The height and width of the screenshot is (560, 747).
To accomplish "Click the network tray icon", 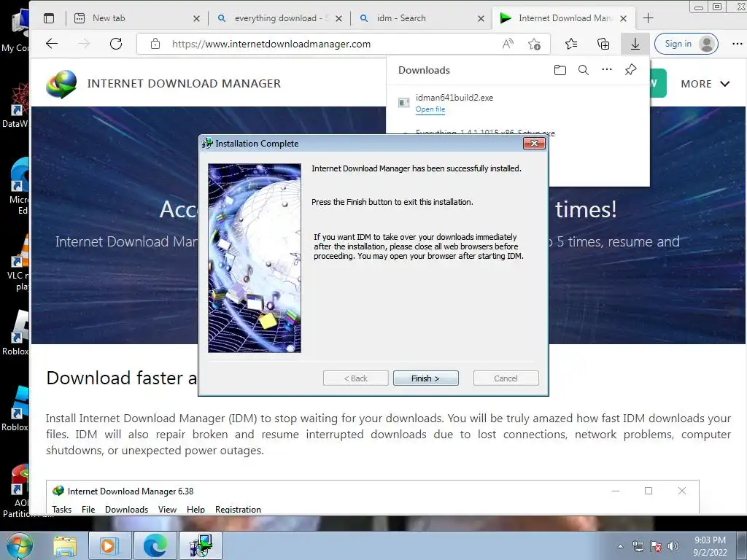I will 638,546.
